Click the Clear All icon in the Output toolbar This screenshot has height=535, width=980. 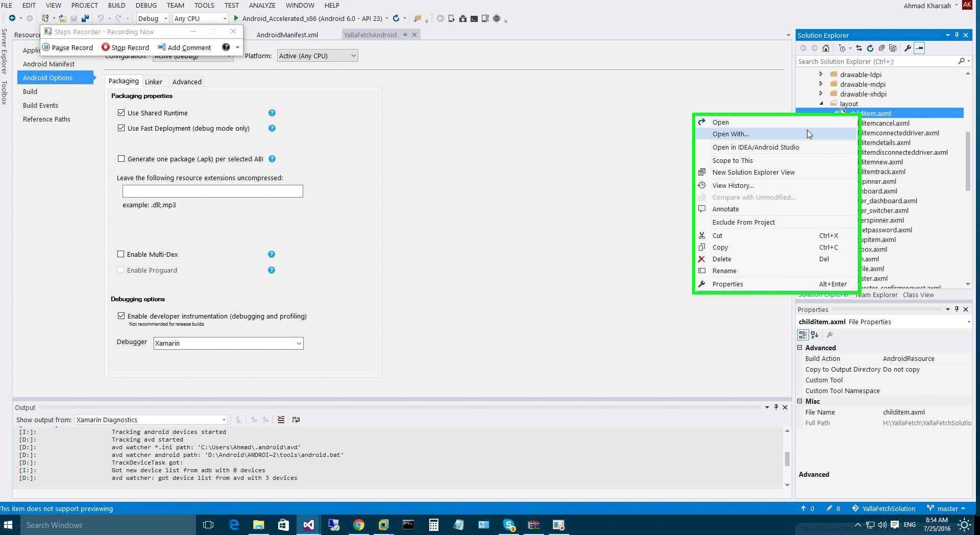tap(281, 420)
